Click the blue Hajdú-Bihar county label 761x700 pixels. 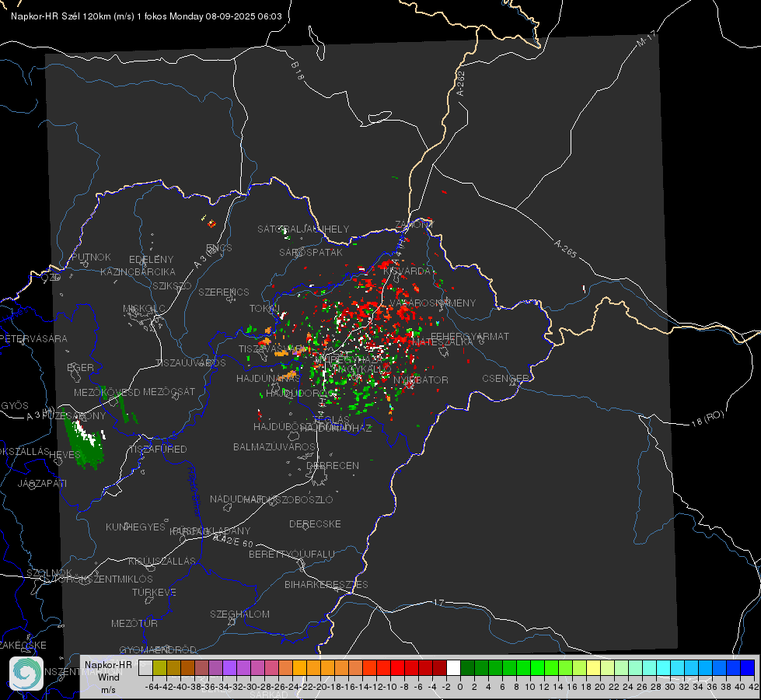(194, 491)
